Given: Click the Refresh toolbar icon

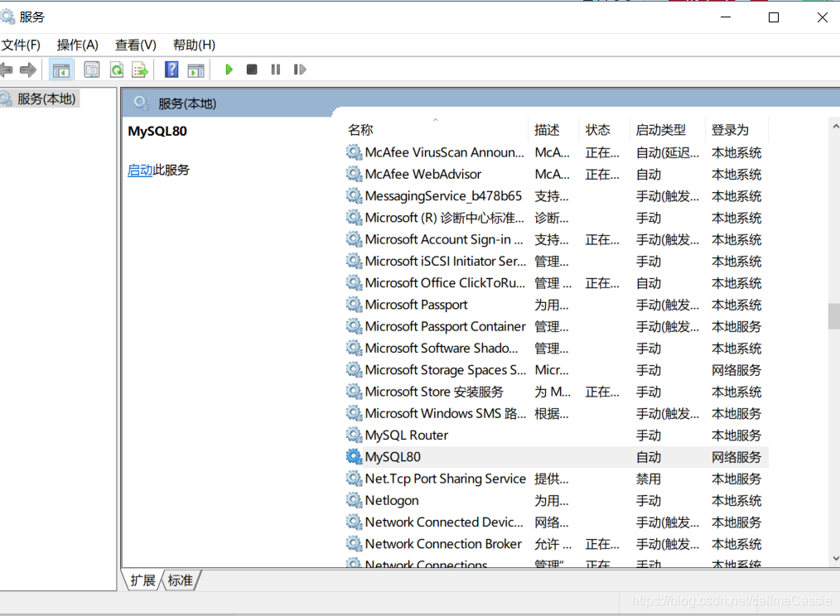Looking at the screenshot, I should point(116,70).
